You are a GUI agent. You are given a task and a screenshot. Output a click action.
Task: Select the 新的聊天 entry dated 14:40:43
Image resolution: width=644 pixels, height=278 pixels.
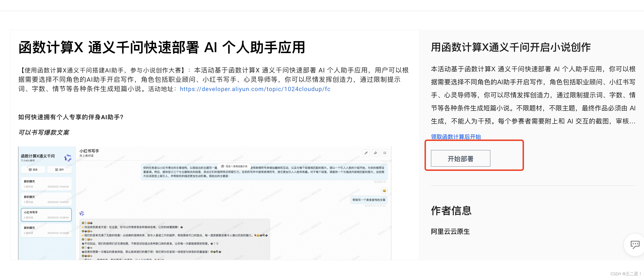pyautogui.click(x=46, y=200)
